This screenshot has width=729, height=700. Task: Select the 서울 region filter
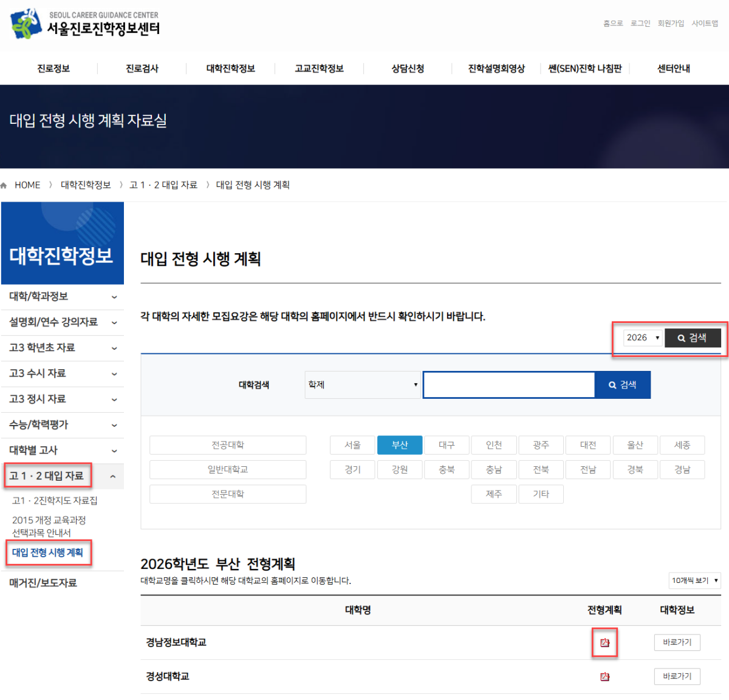coord(352,445)
